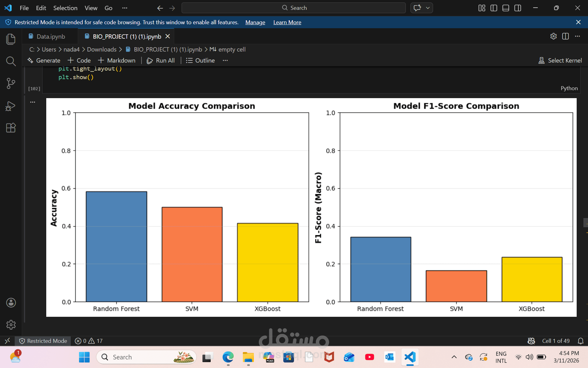Screen dimensions: 588x368
Task: Open the Manage gear in activity bar
Action: (x=11, y=324)
